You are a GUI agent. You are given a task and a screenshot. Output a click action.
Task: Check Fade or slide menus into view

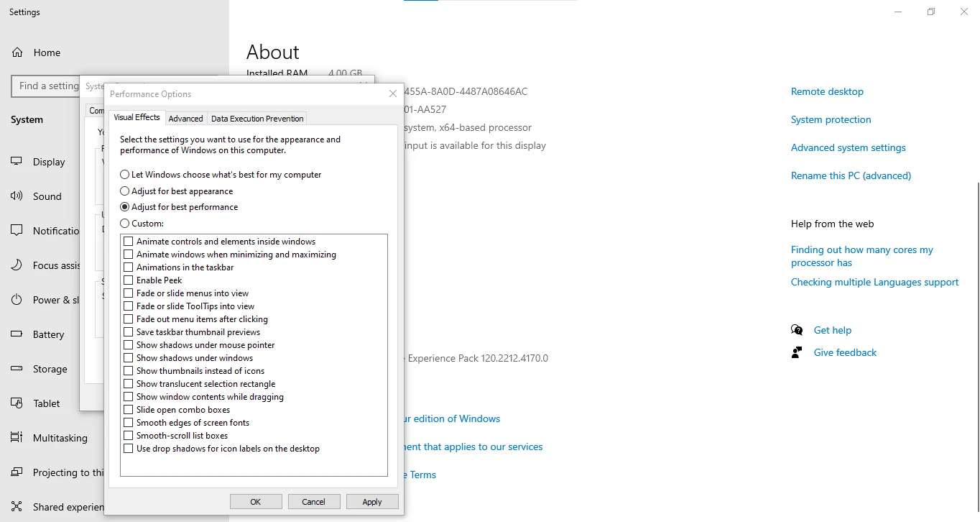point(129,293)
